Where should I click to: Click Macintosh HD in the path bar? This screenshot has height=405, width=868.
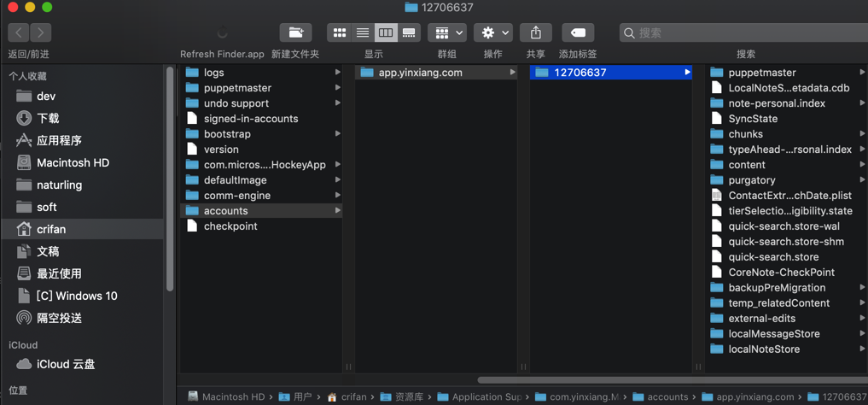coord(226,396)
